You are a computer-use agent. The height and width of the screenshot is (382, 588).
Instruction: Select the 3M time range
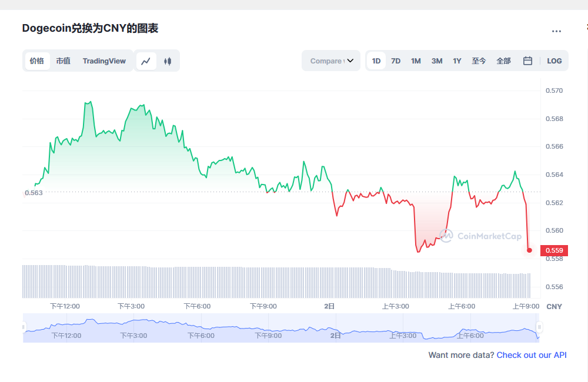click(436, 61)
